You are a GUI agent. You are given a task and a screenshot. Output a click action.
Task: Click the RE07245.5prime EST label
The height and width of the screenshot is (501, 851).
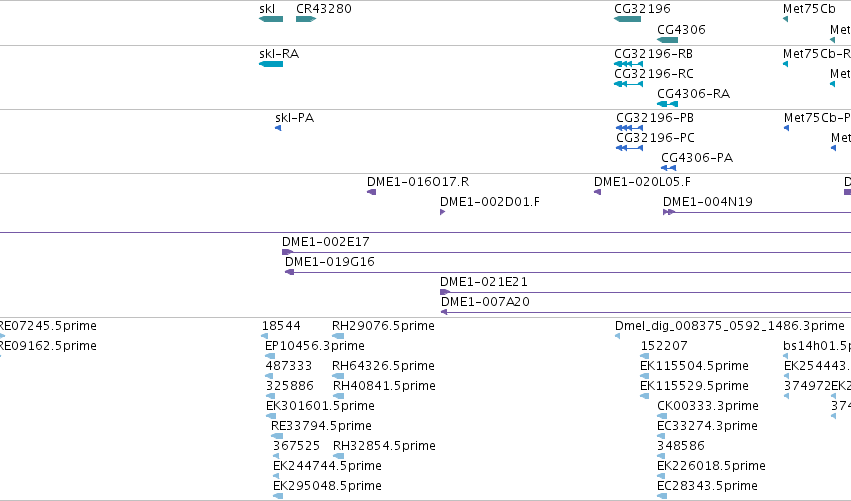point(48,326)
